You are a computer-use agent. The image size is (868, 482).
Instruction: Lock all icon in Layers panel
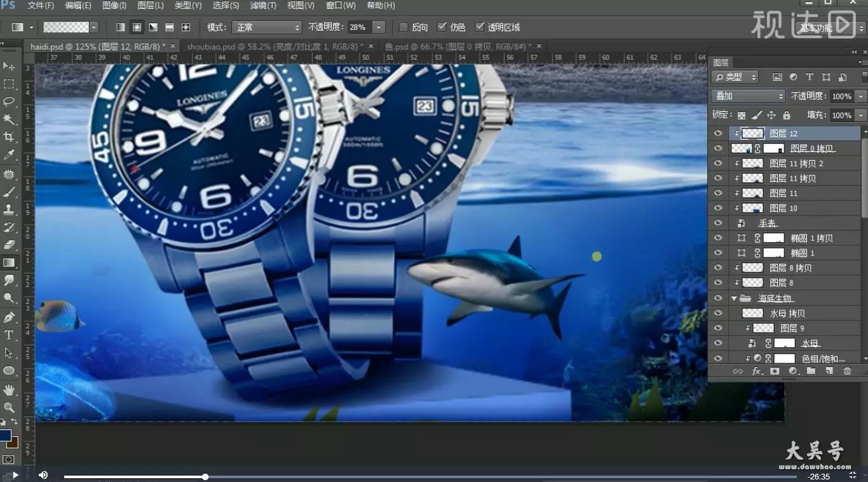tap(787, 115)
